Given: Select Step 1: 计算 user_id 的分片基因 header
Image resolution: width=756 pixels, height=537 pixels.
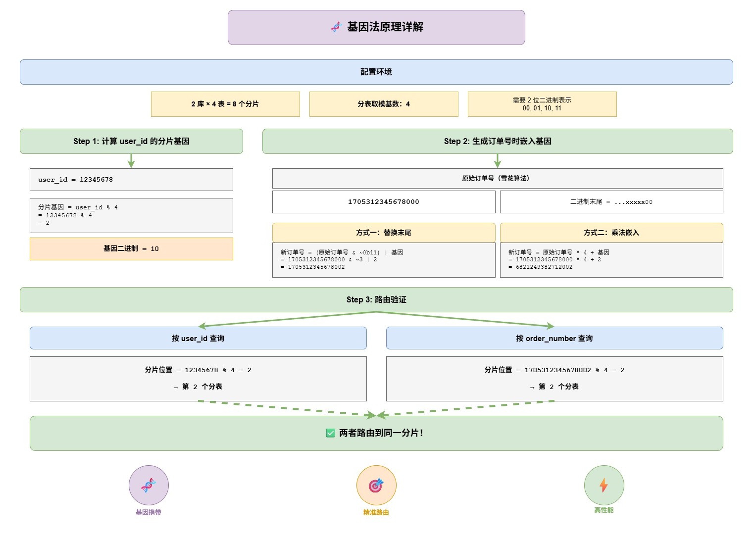Looking at the screenshot, I should coord(131,142).
